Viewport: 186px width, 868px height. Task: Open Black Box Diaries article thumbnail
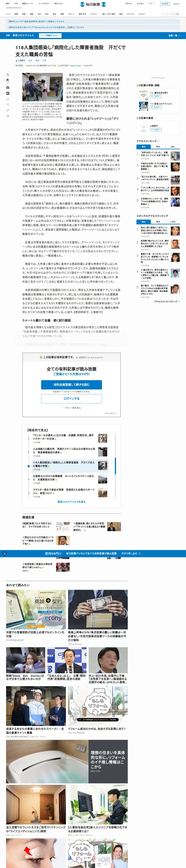click(26, 660)
